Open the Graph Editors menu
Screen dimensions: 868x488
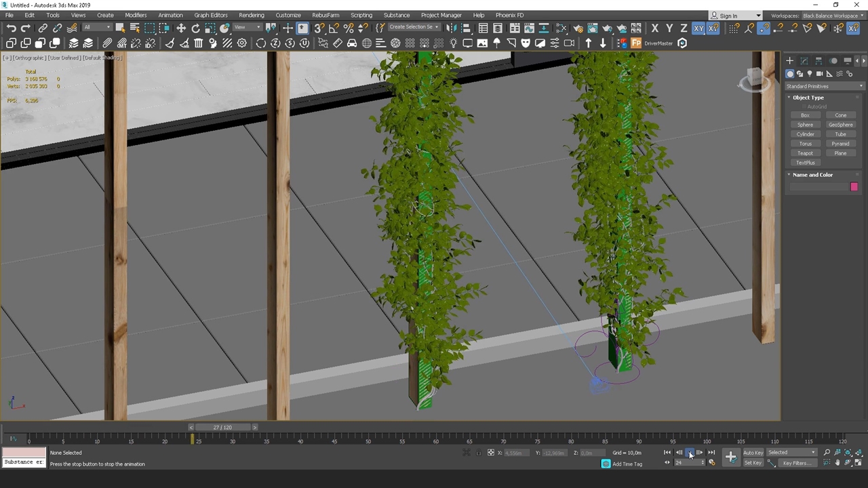pos(210,15)
